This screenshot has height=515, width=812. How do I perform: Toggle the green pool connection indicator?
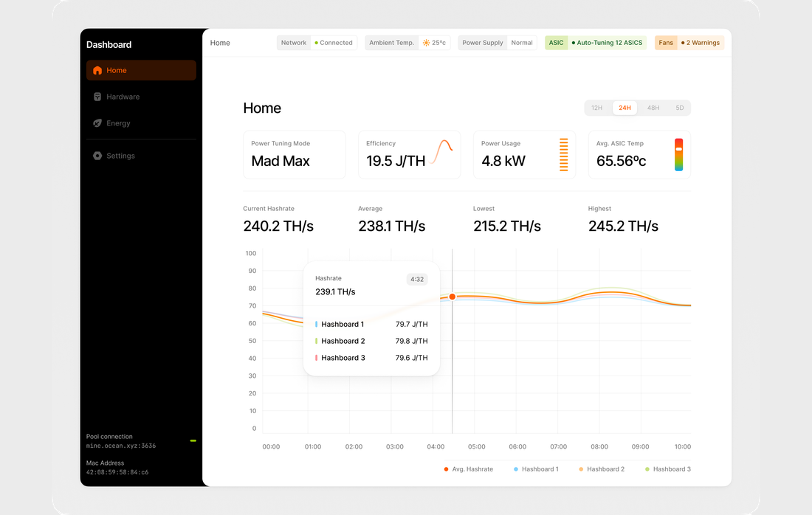[x=193, y=440]
